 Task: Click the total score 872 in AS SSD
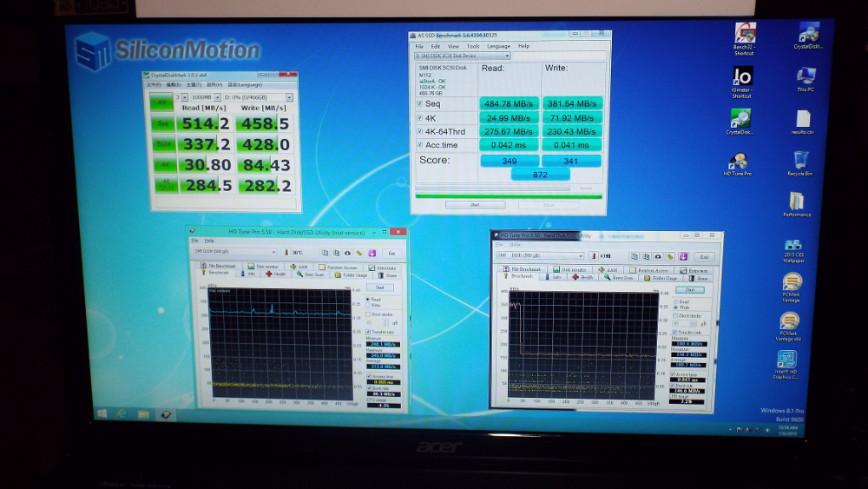click(x=540, y=175)
